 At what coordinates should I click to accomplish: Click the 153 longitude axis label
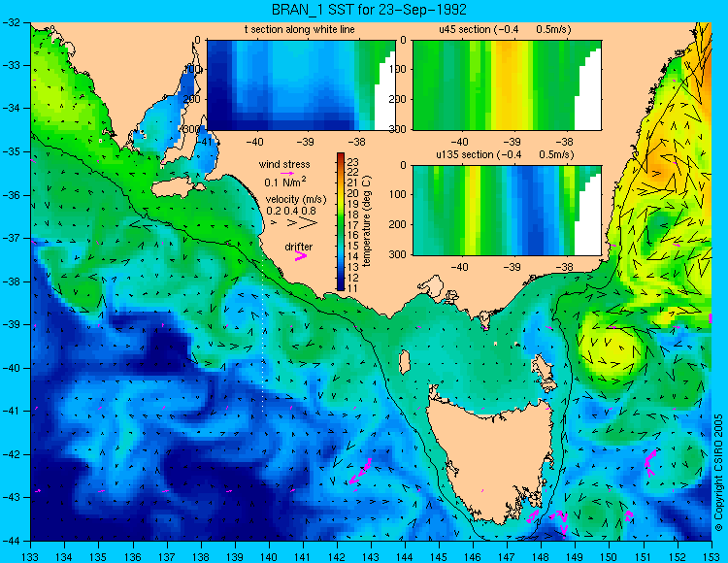click(x=711, y=556)
